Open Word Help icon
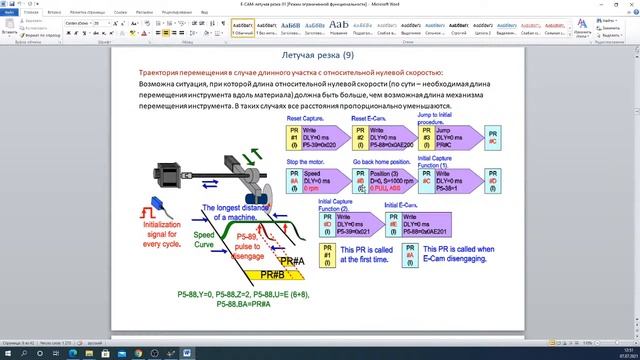 click(x=636, y=13)
